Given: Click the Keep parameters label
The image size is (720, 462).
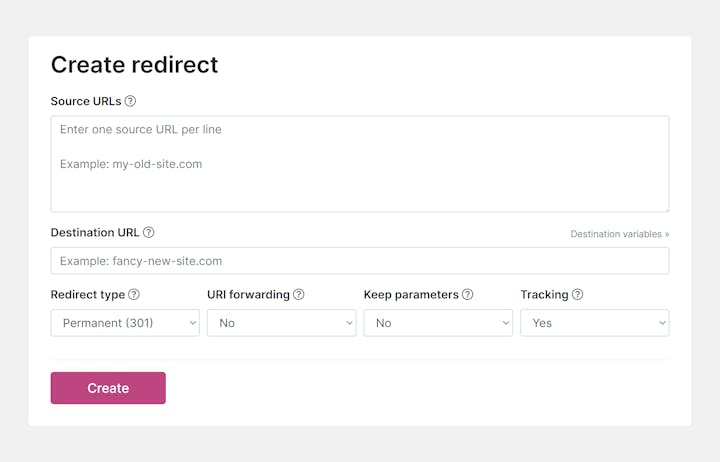Looking at the screenshot, I should coord(411,295).
